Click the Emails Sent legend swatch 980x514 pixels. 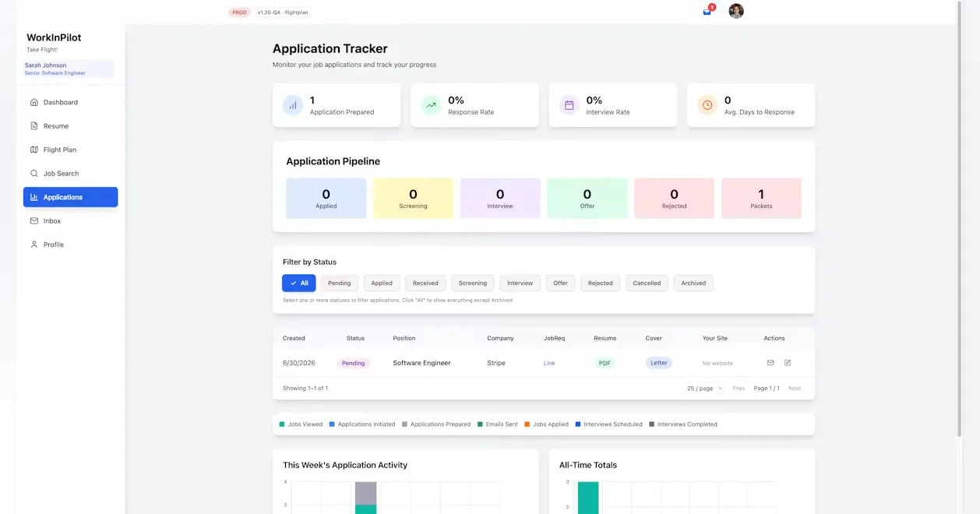[480, 424]
